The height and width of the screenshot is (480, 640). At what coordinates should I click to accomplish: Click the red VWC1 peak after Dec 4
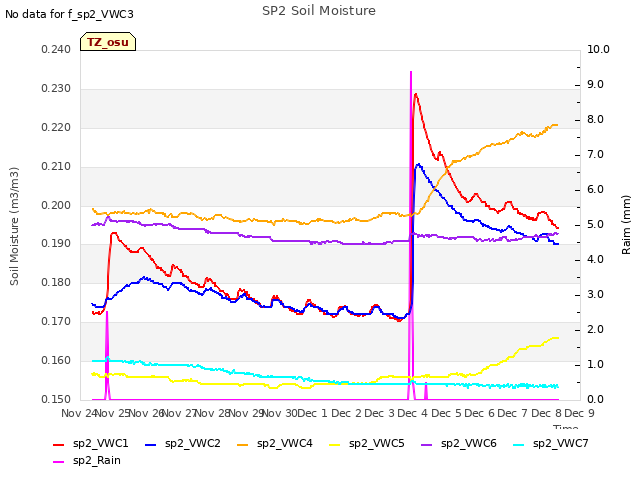(416, 95)
